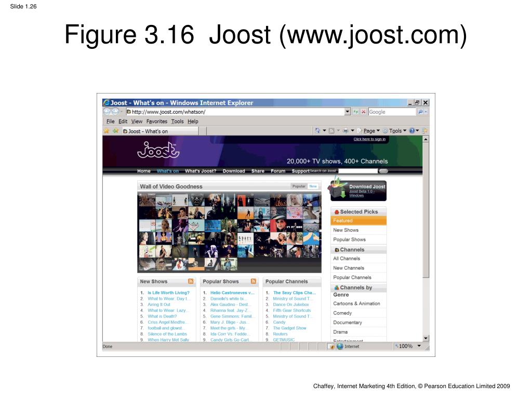Click the IE toolbar icon right of Help
Screen dimensions: 532x399
424,130
